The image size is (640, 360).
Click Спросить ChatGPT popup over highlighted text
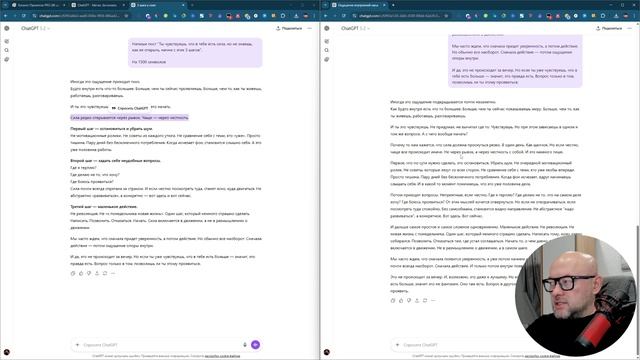point(130,108)
